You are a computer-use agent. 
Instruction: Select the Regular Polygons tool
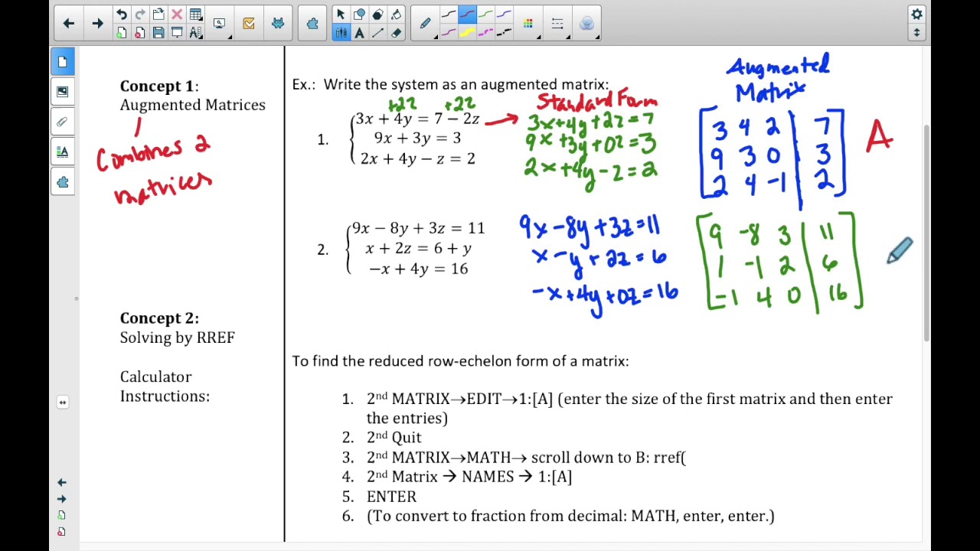pyautogui.click(x=377, y=15)
